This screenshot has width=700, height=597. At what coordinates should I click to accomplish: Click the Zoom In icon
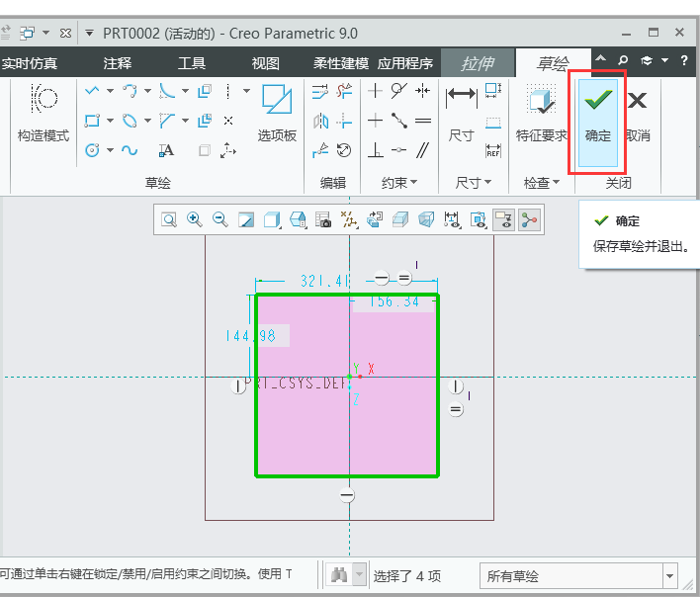[x=195, y=219]
